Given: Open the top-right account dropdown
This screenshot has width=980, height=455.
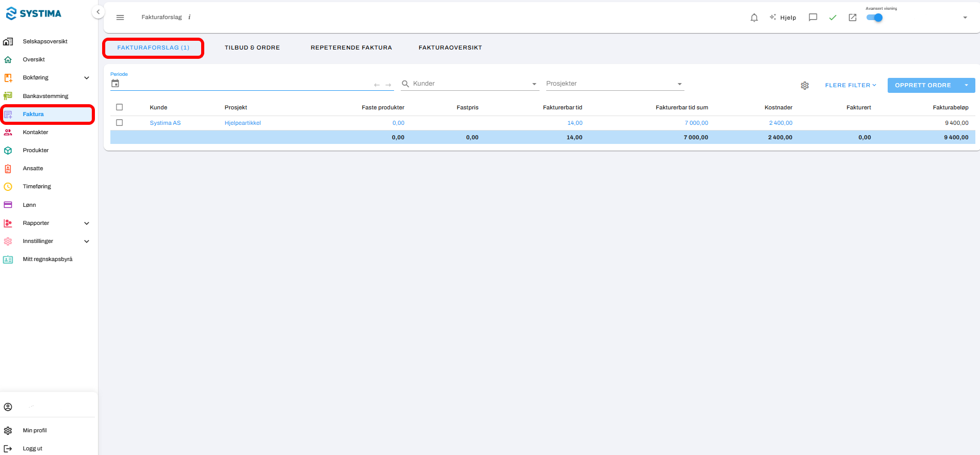Looking at the screenshot, I should coord(965,18).
